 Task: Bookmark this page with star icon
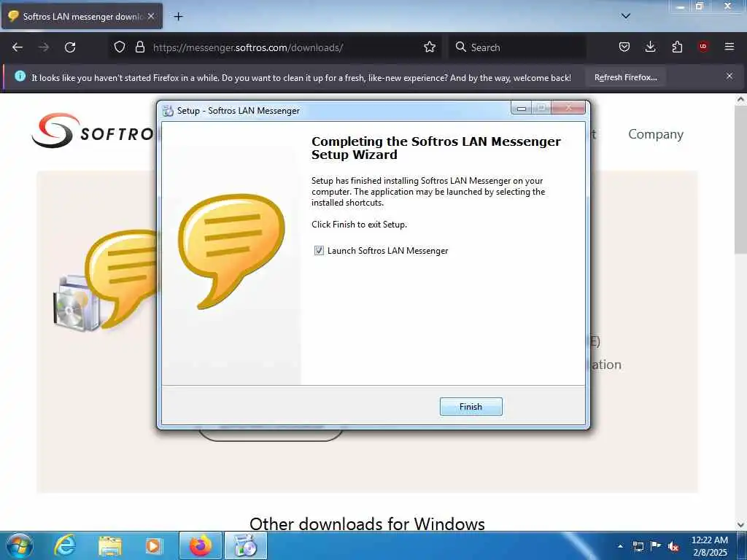click(x=429, y=47)
